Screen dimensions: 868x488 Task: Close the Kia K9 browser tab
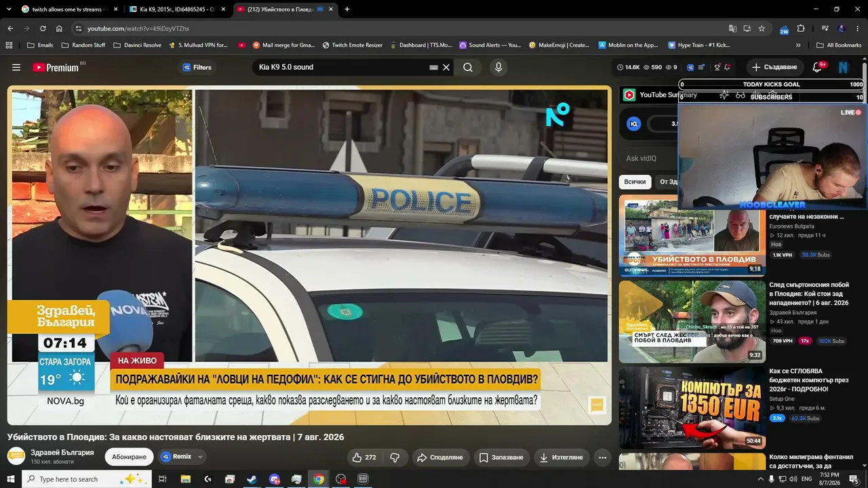point(223,9)
